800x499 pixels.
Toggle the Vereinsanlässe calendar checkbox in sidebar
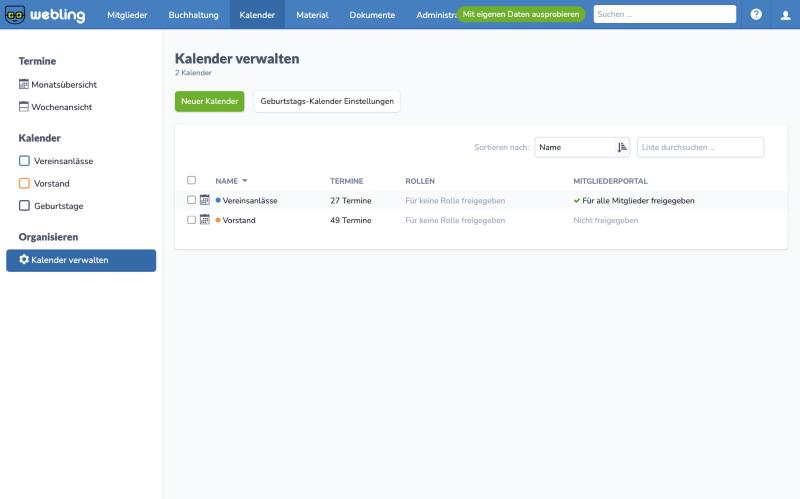(24, 161)
